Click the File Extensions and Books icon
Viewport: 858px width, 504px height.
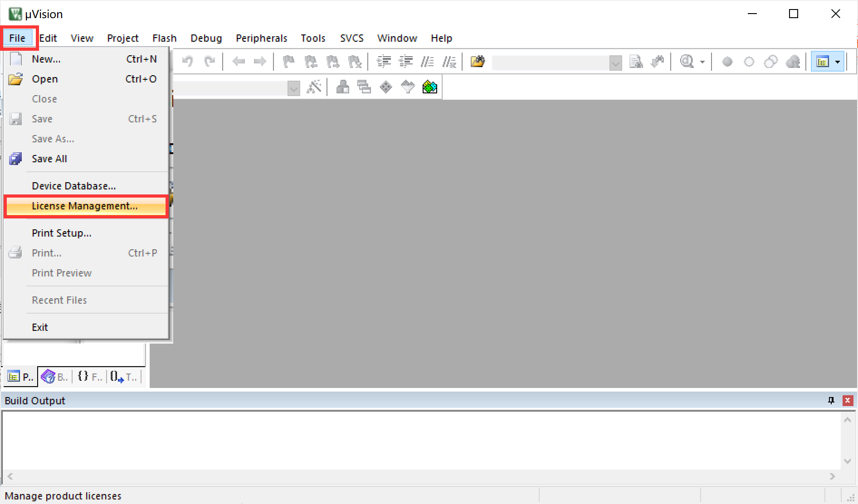click(342, 87)
